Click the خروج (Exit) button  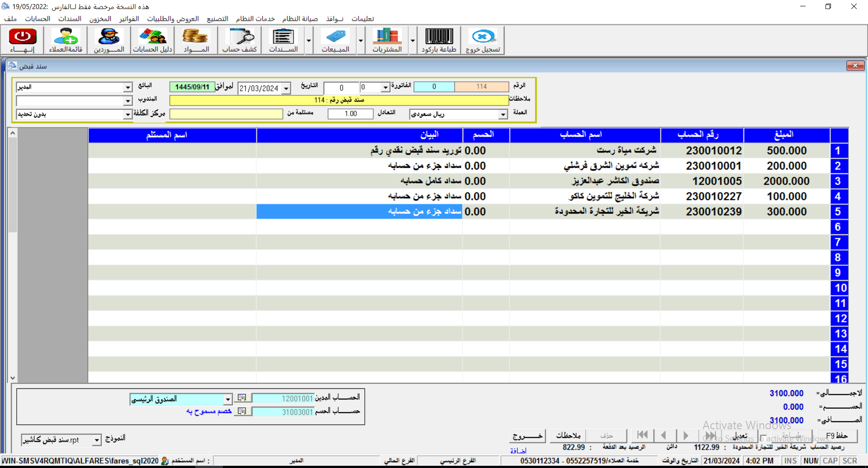[528, 436]
